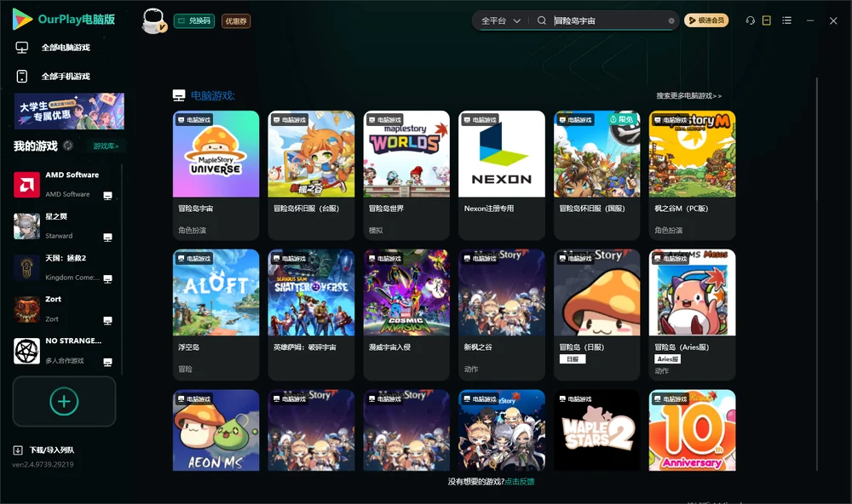Expand the 全平台 platform dropdown

coord(500,20)
